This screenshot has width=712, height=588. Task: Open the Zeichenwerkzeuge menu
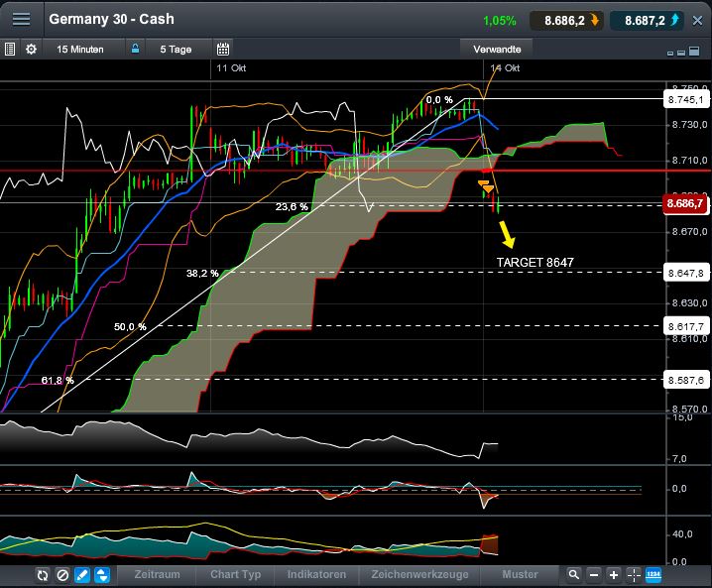(420, 574)
